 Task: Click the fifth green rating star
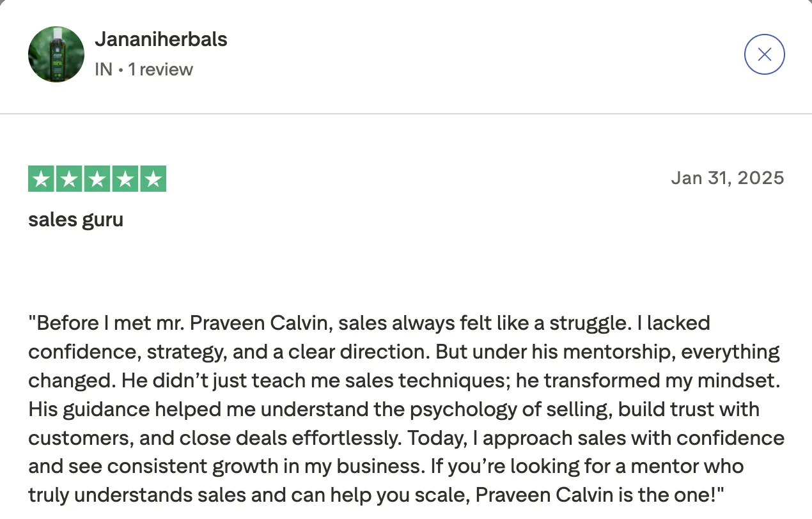click(x=153, y=179)
